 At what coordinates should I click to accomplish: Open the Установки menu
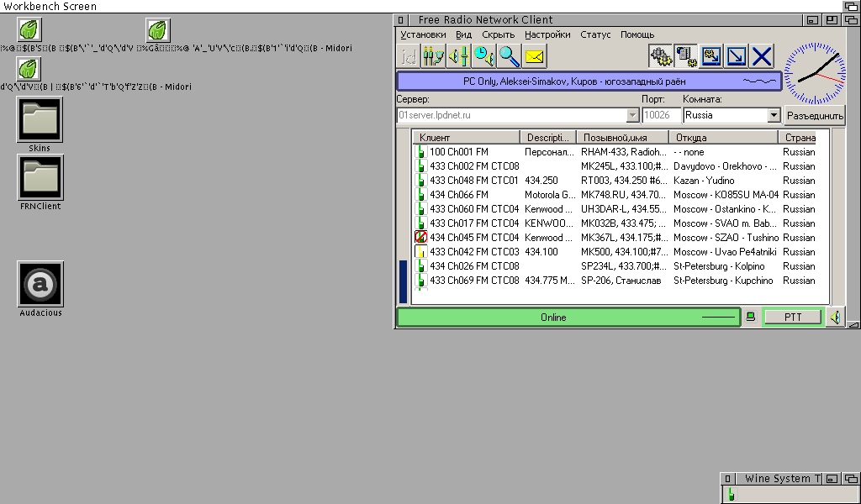coord(423,34)
